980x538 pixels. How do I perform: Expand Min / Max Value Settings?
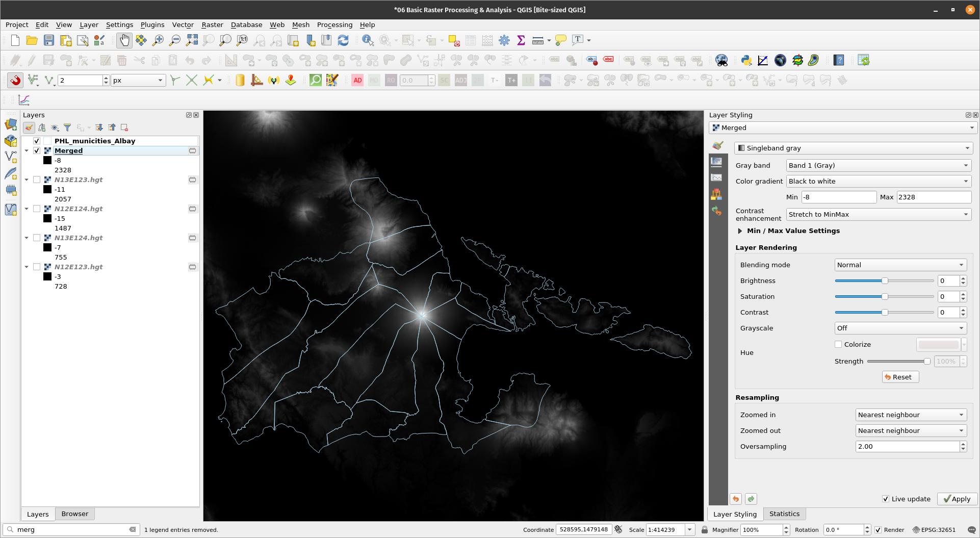pyautogui.click(x=740, y=231)
